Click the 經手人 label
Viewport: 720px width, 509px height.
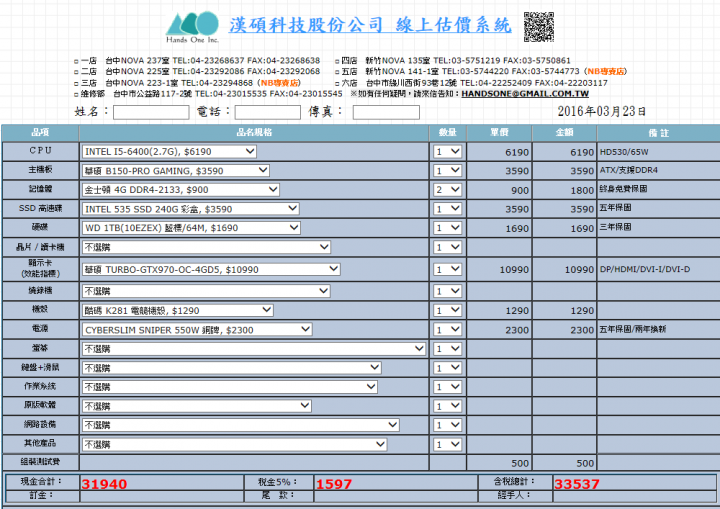(514, 495)
